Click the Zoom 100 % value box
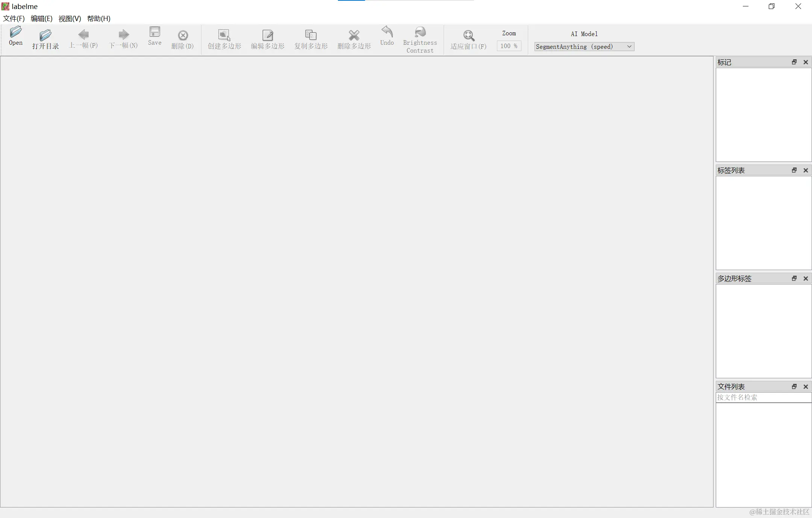The image size is (812, 518). [509, 46]
